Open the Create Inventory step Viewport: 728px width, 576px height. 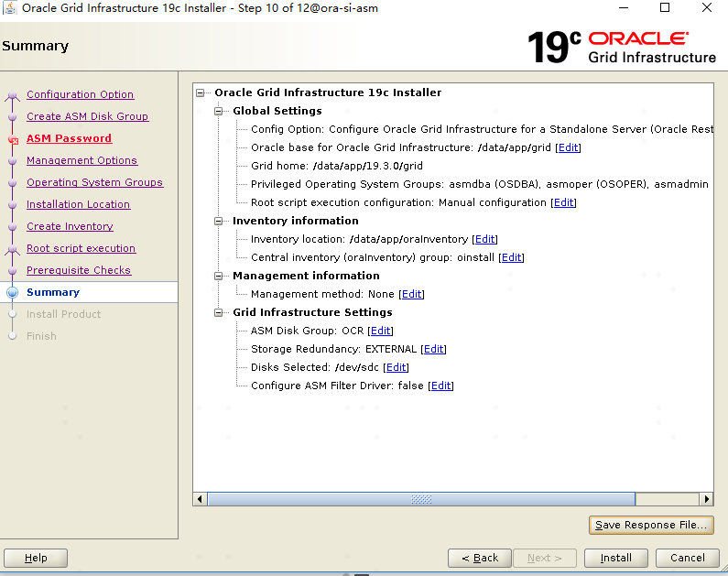point(70,226)
